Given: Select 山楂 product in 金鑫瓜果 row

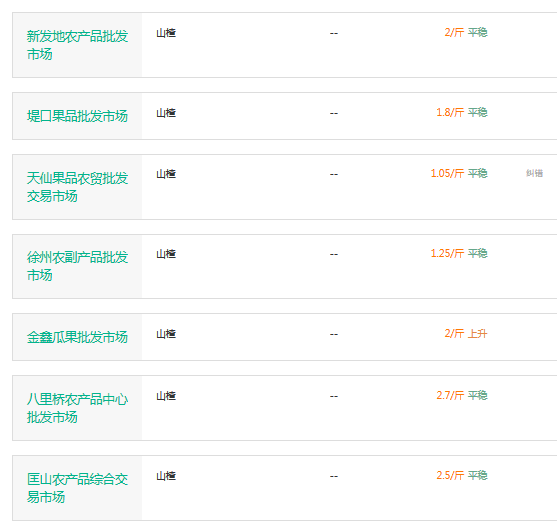Looking at the screenshot, I should coord(166,334).
